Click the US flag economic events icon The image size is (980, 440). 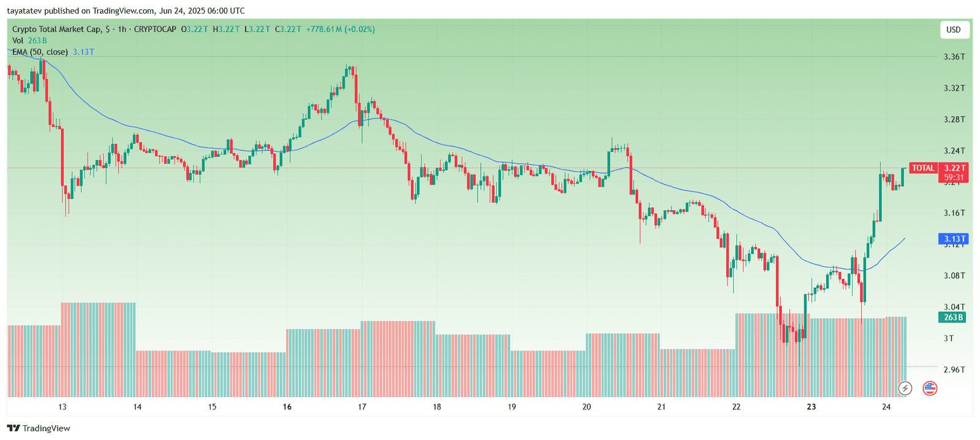(x=930, y=387)
